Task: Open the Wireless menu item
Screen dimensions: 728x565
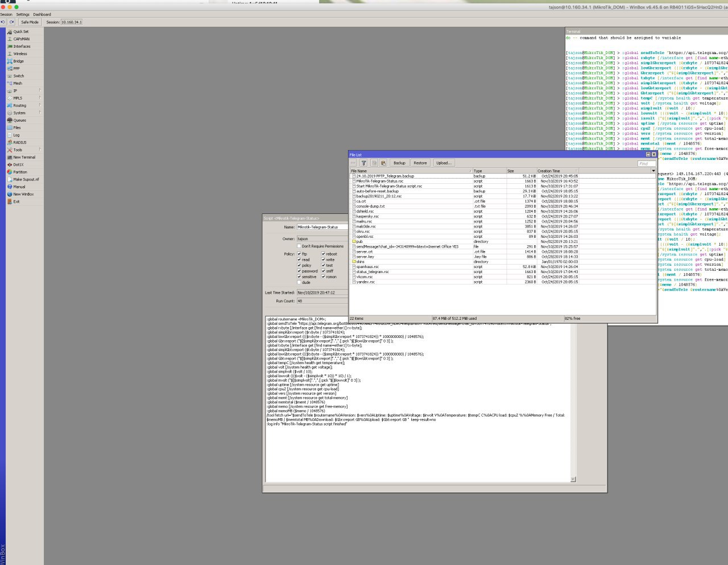Action: click(20, 54)
